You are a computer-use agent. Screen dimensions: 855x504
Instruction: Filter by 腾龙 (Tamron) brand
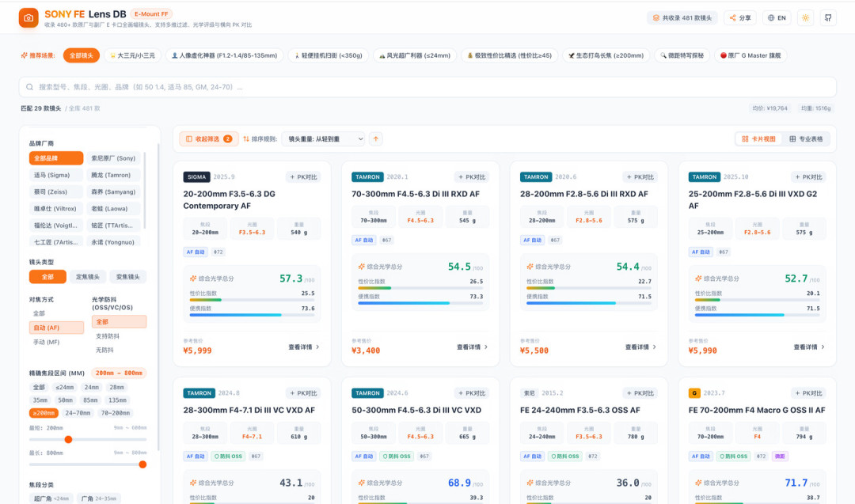pos(113,175)
